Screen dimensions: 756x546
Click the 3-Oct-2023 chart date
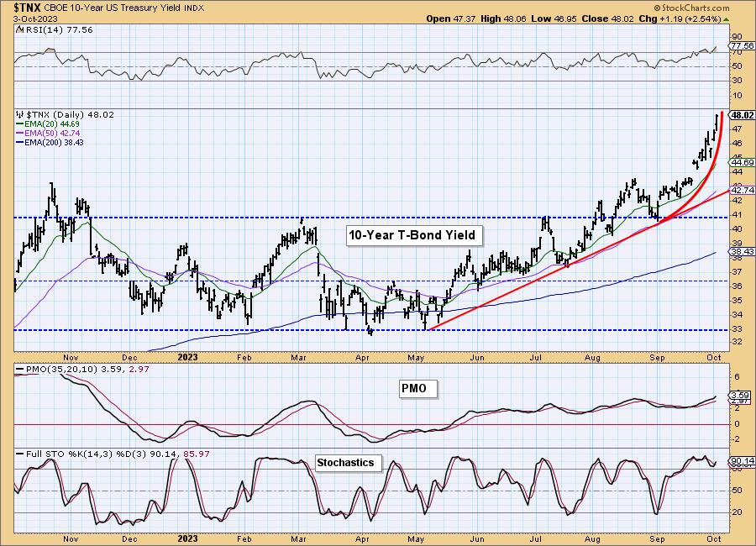click(x=35, y=19)
